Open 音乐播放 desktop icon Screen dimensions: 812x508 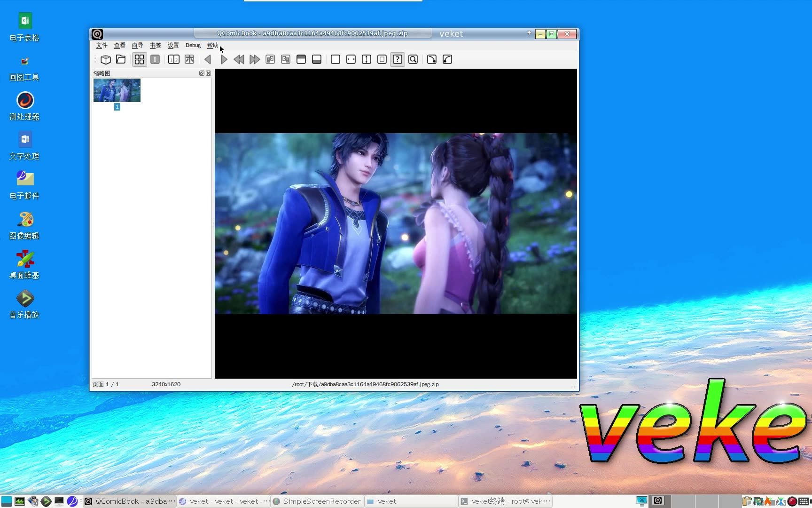pyautogui.click(x=24, y=305)
